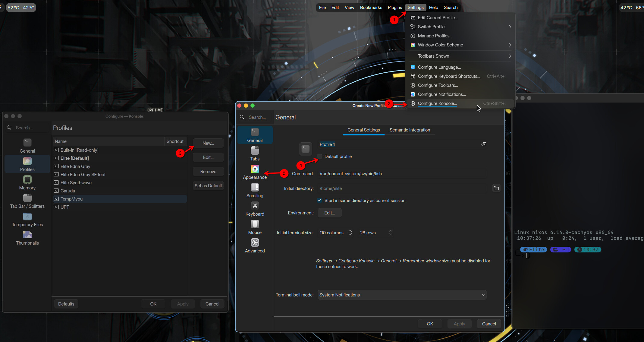Select Garuda profile row
Image resolution: width=644 pixels, height=342 pixels.
[x=120, y=191]
